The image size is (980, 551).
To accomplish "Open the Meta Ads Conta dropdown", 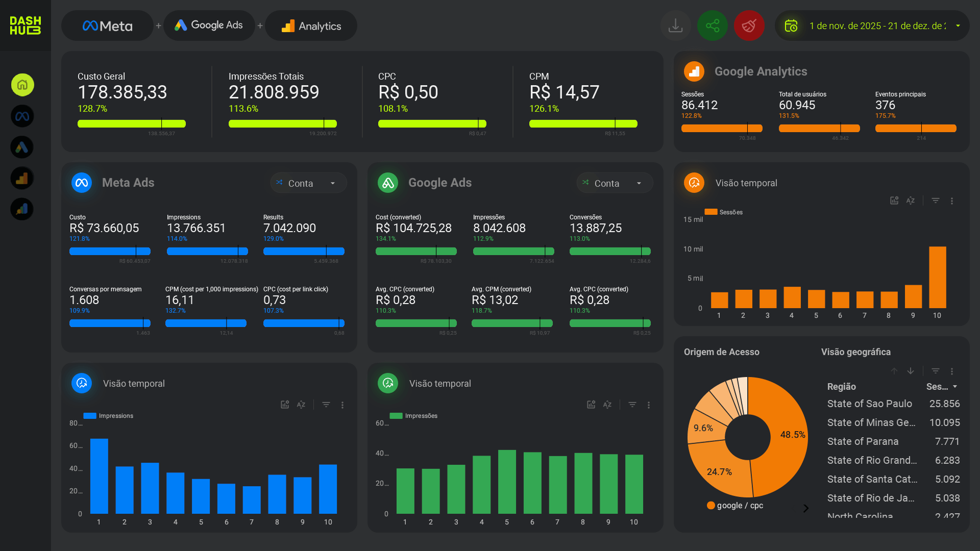I will click(x=308, y=183).
